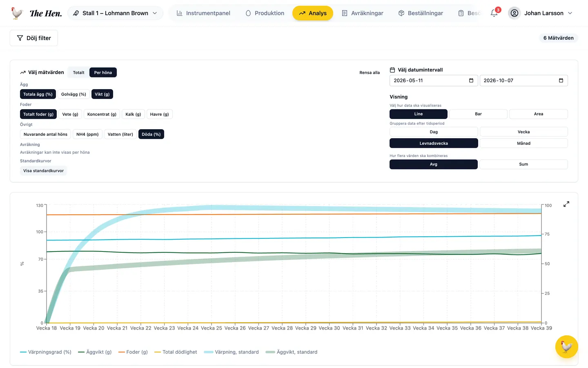Choose the Bar visualisation
Screen dimensions: 588x368
478,114
